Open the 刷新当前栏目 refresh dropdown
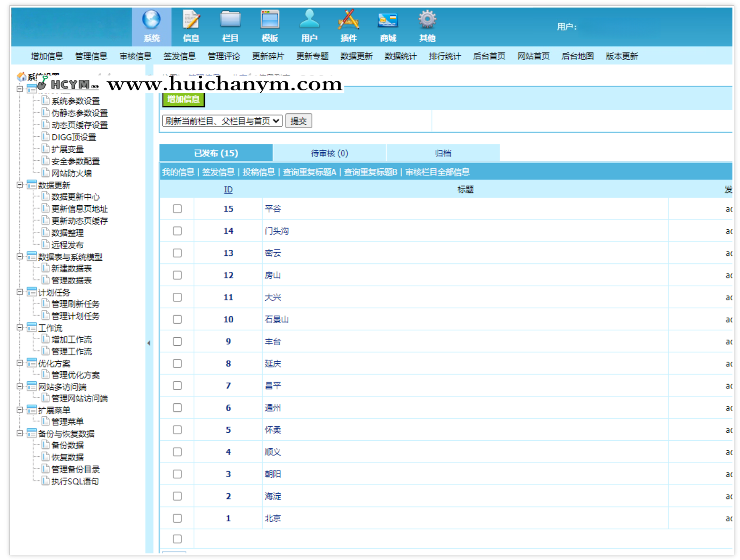 (x=222, y=121)
